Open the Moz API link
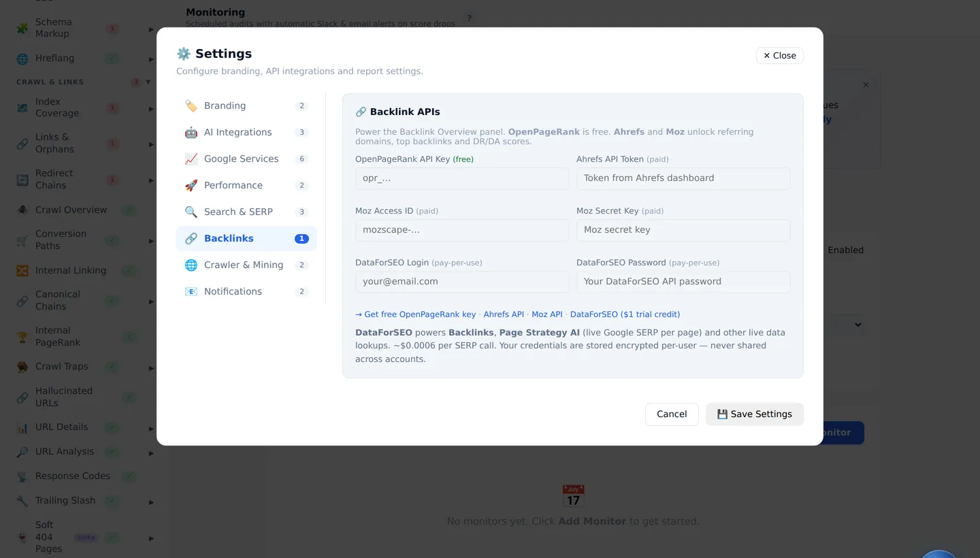Screen dimensions: 980x558 (547, 314)
